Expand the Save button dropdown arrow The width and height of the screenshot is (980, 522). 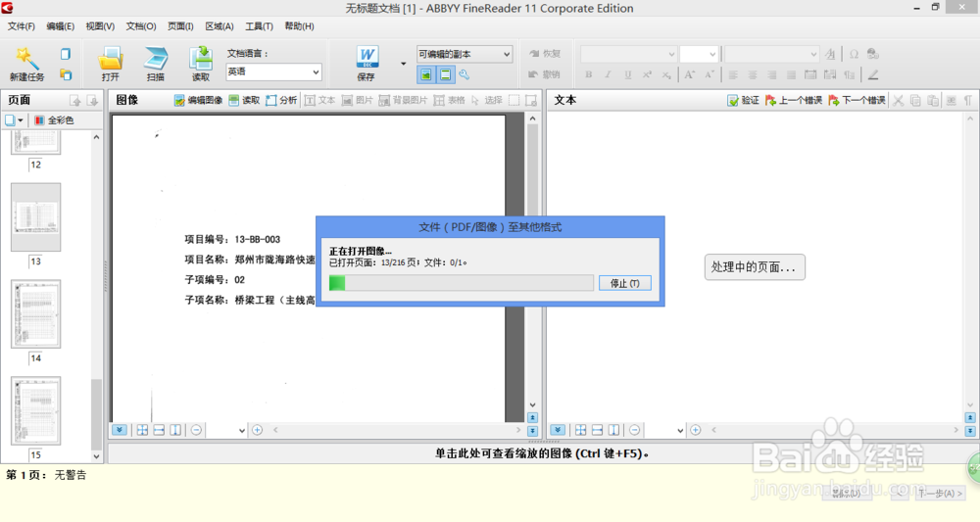(403, 63)
